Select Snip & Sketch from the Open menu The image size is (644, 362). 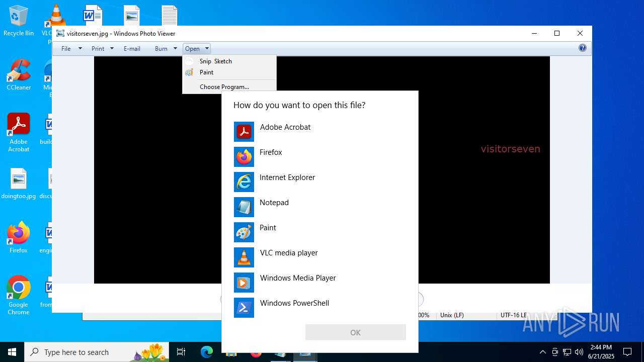click(x=229, y=61)
